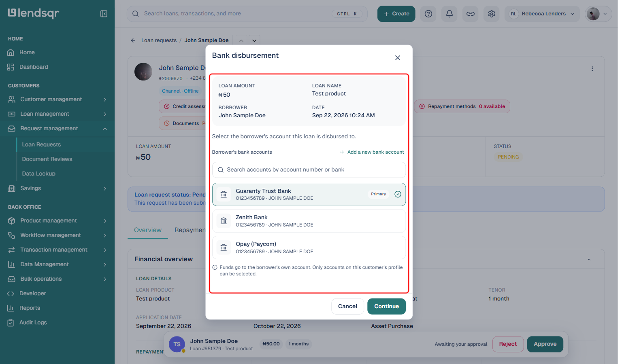Image resolution: width=622 pixels, height=364 pixels.
Task: Click the Data Management chart icon
Action: (x=11, y=265)
